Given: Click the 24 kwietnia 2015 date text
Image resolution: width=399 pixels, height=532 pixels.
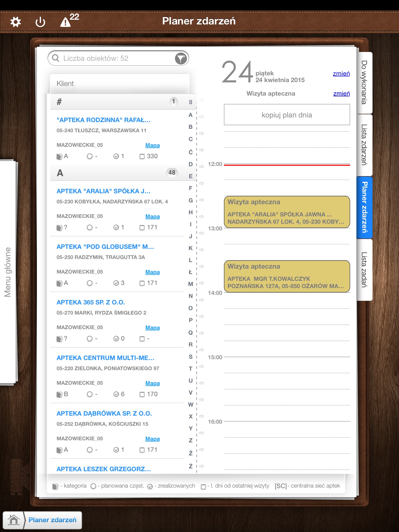Looking at the screenshot, I should pos(280,80).
